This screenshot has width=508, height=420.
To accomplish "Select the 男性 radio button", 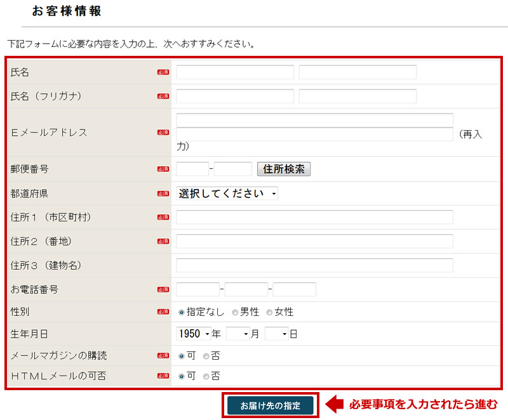I will (235, 312).
